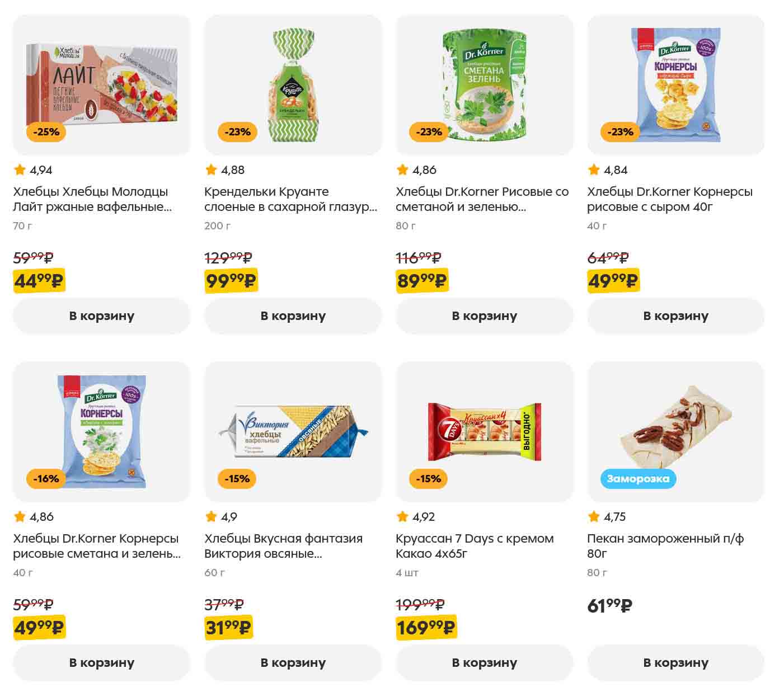This screenshot has width=784, height=692.
Task: Open Хлебцы Молодцы Лайт product image
Action: [x=101, y=84]
